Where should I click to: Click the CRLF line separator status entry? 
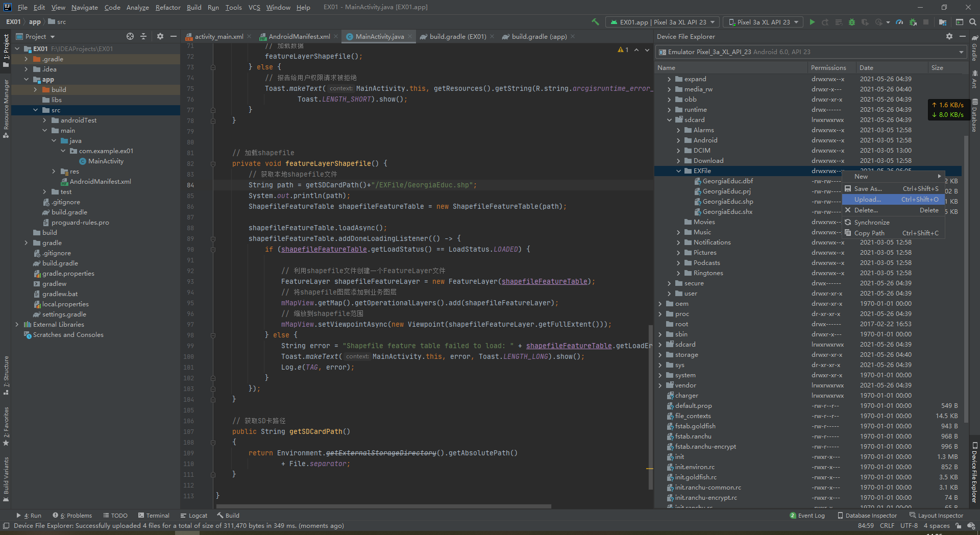[x=887, y=526]
